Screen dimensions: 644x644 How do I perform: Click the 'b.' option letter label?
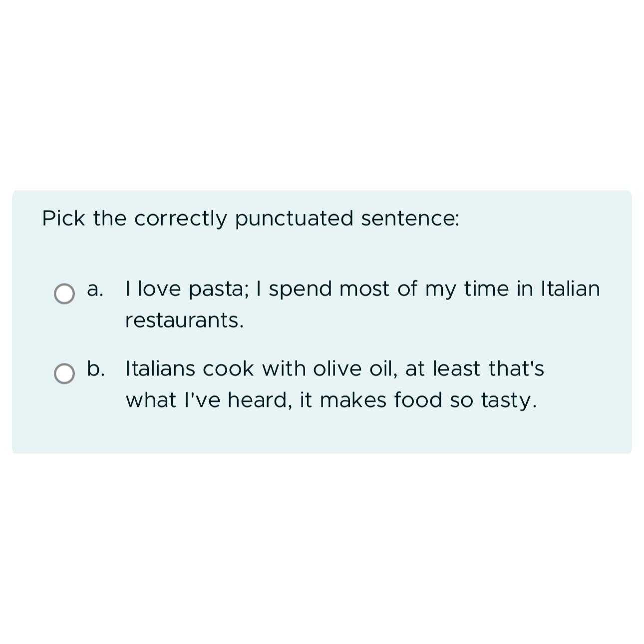tap(96, 368)
